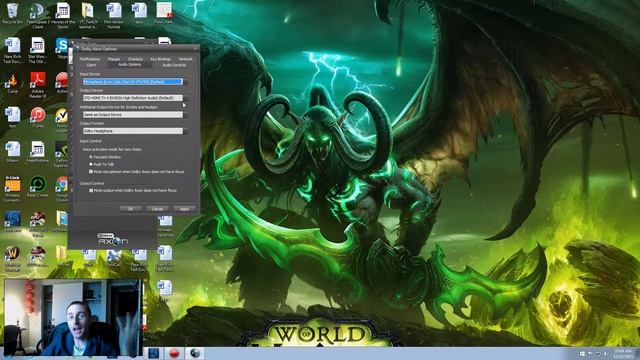This screenshot has height=360, width=640.
Task: Open the D-Link Wireless Connection shortcut
Action: [x=12, y=189]
